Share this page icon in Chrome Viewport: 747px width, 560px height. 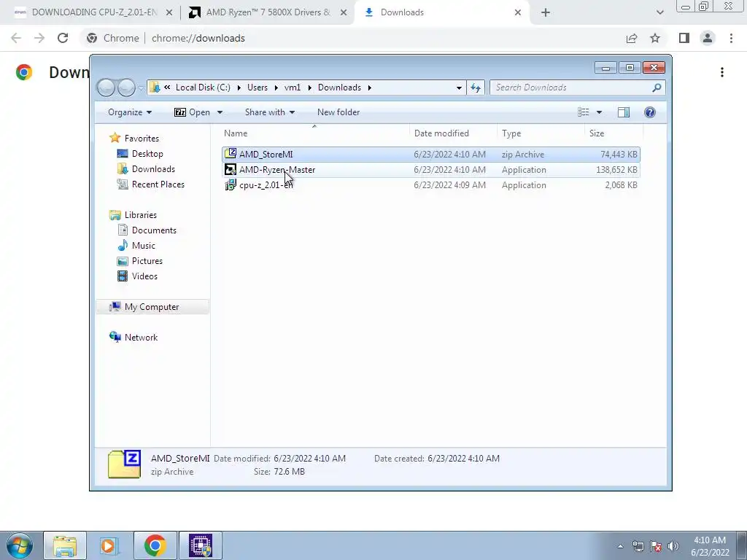(x=632, y=38)
